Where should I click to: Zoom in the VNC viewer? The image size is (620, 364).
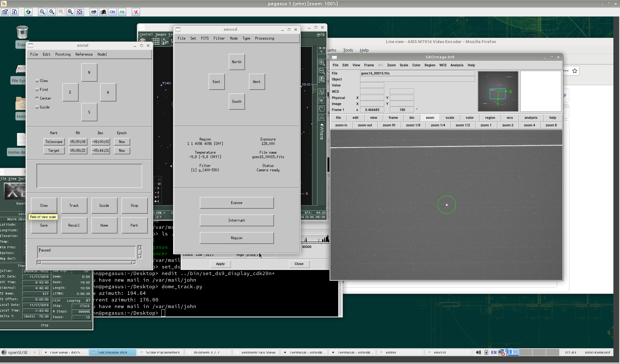coord(52,12)
